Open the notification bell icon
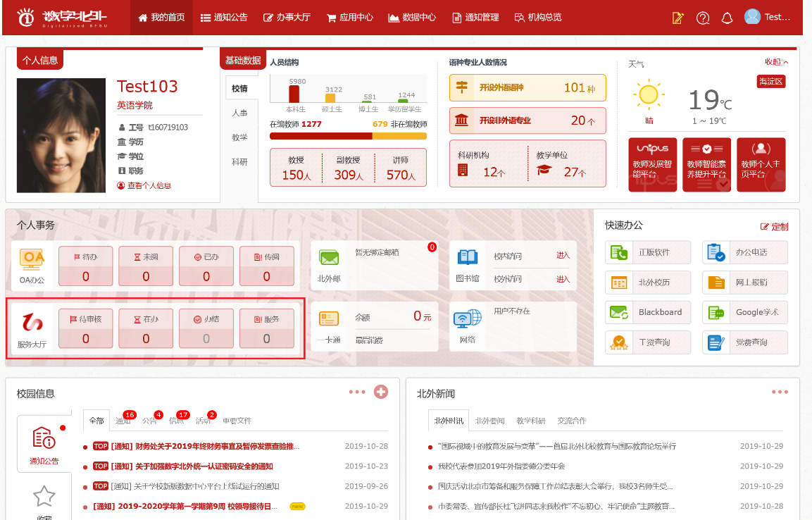812x520 pixels. (x=727, y=18)
